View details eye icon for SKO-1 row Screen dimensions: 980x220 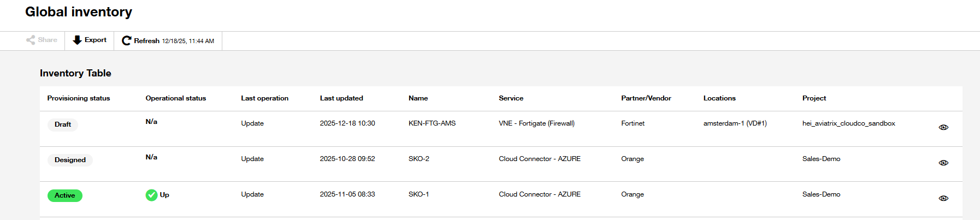pyautogui.click(x=943, y=198)
